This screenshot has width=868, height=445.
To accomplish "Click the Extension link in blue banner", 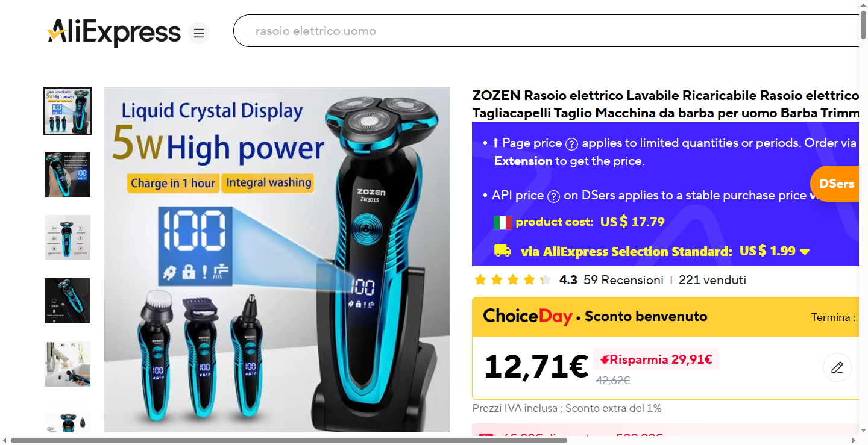I will (x=523, y=161).
